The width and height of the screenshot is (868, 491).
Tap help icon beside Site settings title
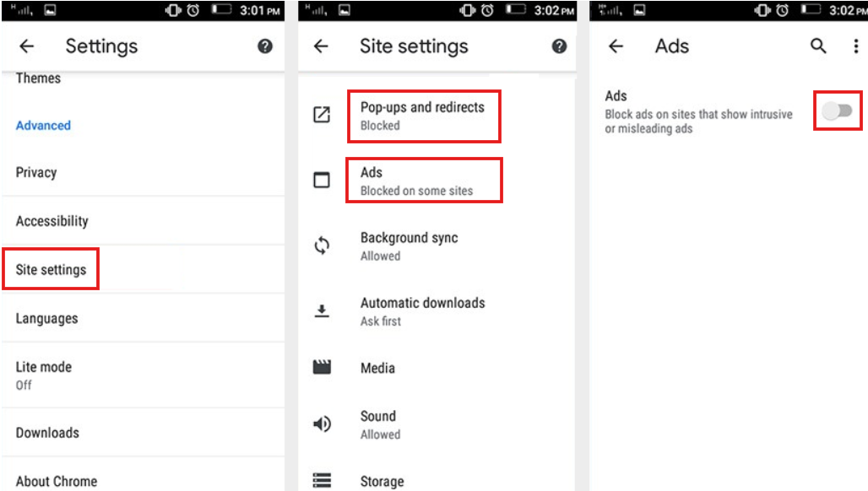click(559, 46)
